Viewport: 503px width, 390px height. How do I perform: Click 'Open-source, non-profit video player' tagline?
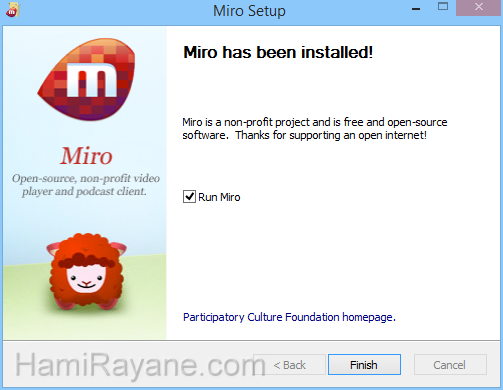point(85,185)
